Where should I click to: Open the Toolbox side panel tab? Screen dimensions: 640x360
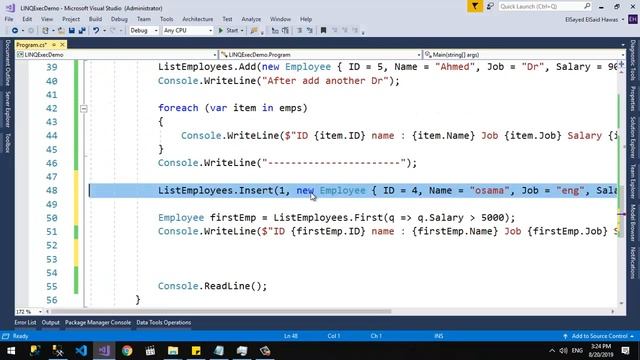pos(7,143)
